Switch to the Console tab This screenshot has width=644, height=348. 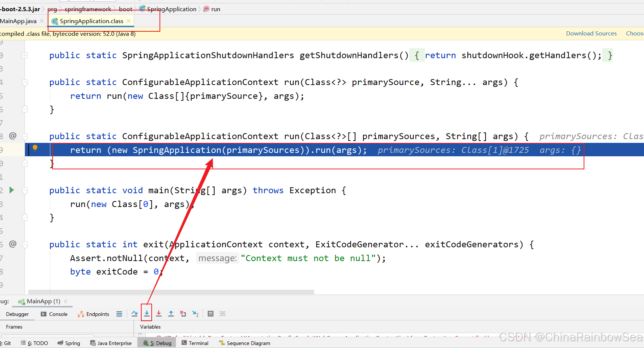click(54, 314)
